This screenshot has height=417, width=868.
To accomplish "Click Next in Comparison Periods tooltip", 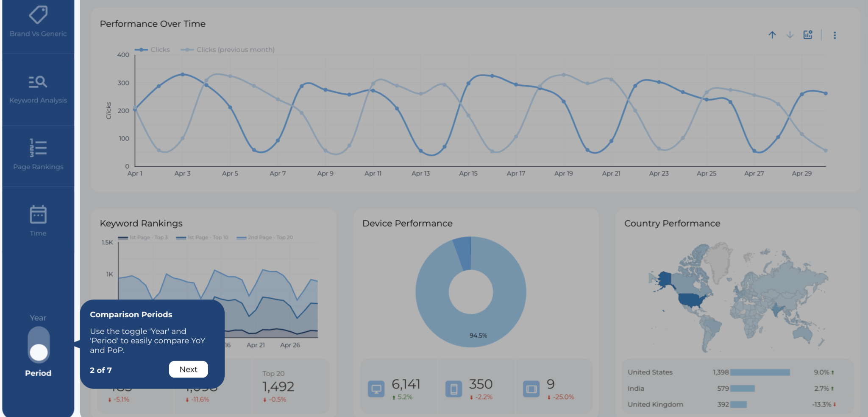I will [x=188, y=369].
